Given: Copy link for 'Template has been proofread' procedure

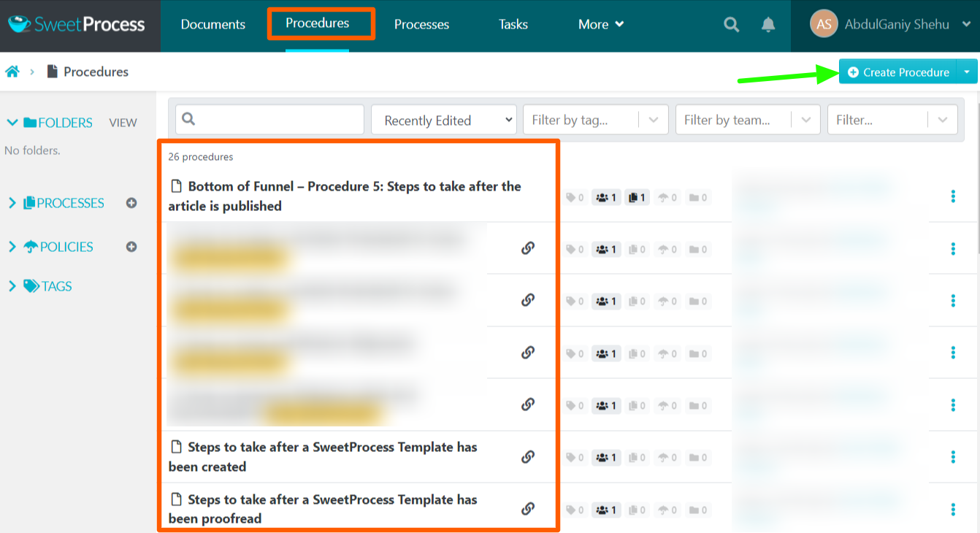Looking at the screenshot, I should (528, 508).
